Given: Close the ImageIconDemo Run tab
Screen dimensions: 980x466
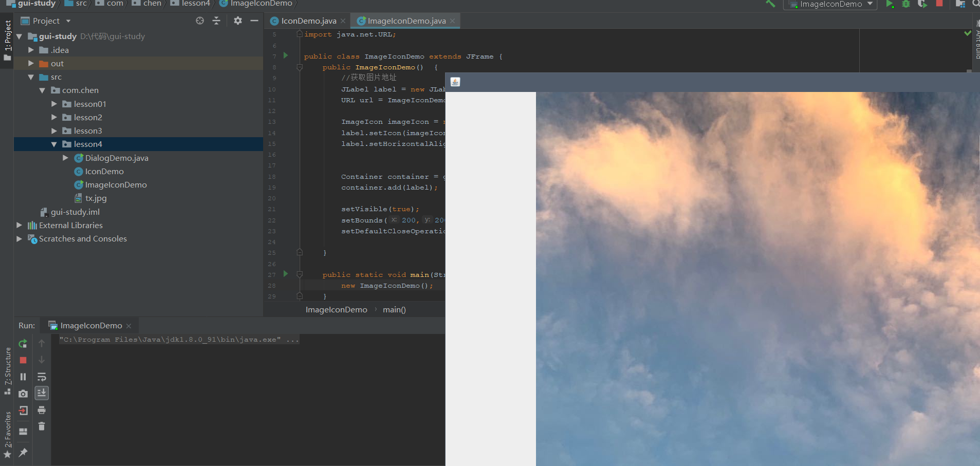Looking at the screenshot, I should tap(128, 326).
